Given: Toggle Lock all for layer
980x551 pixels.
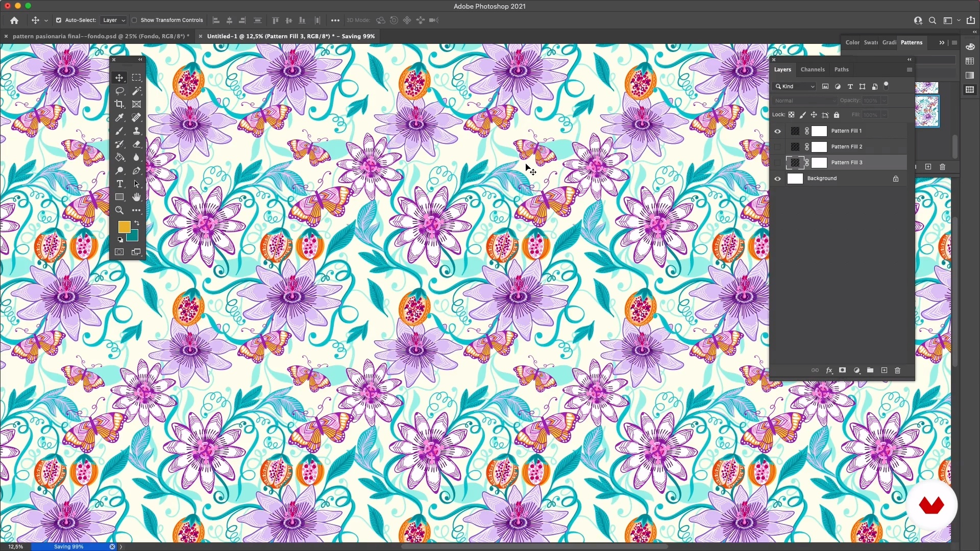Looking at the screenshot, I should point(837,115).
